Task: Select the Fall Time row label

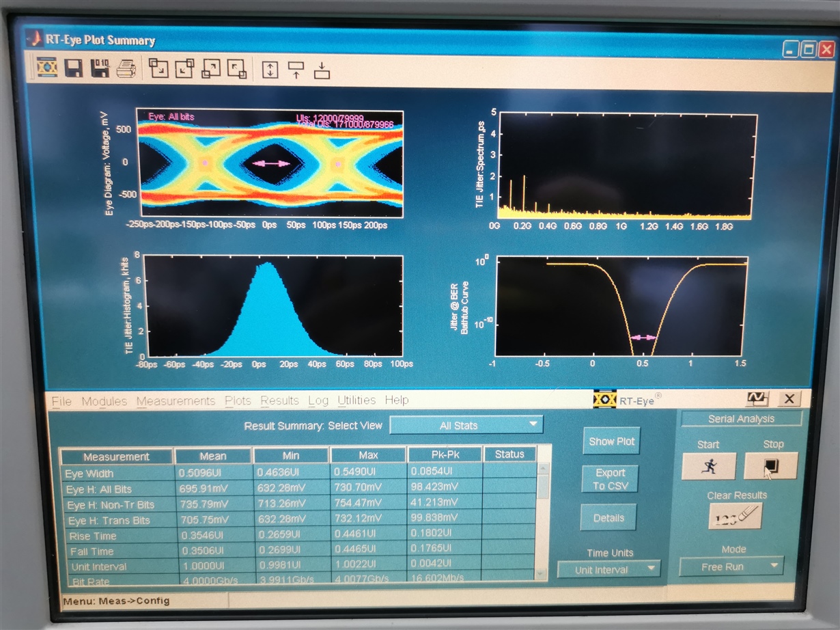Action: coord(92,551)
